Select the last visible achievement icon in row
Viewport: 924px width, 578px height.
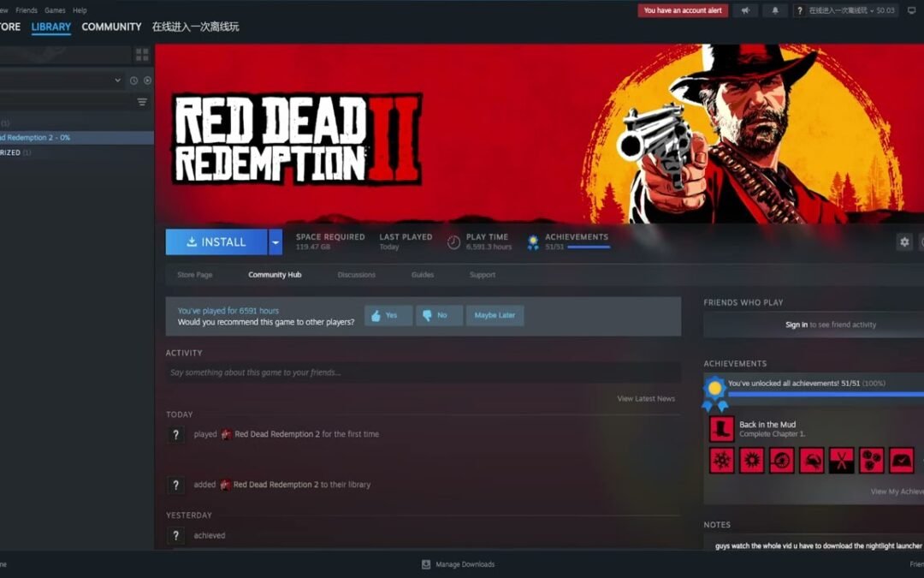click(902, 461)
